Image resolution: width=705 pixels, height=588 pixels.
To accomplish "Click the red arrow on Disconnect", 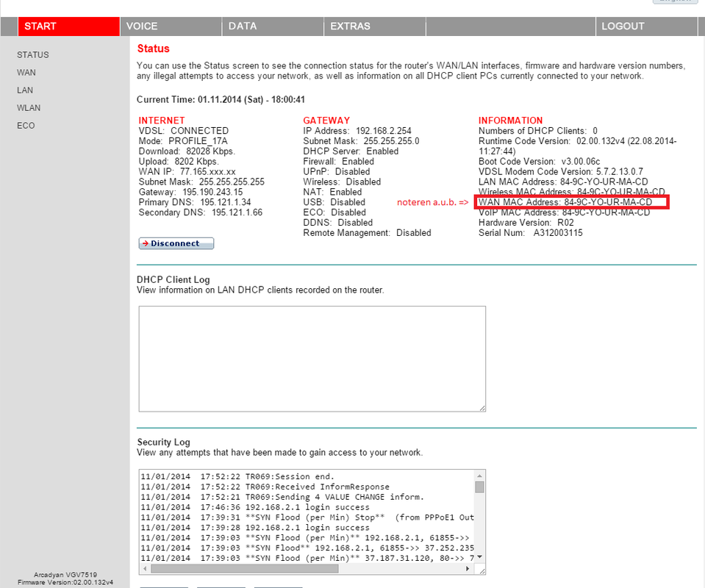I will point(146,243).
